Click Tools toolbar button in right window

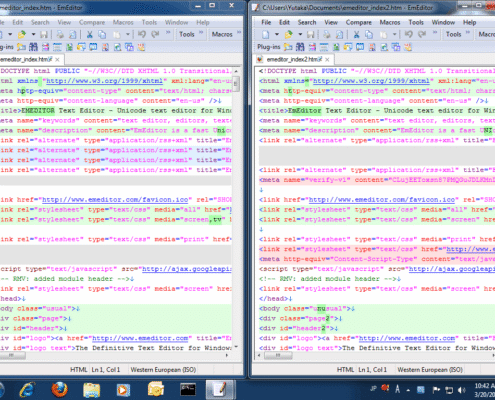(x=454, y=34)
